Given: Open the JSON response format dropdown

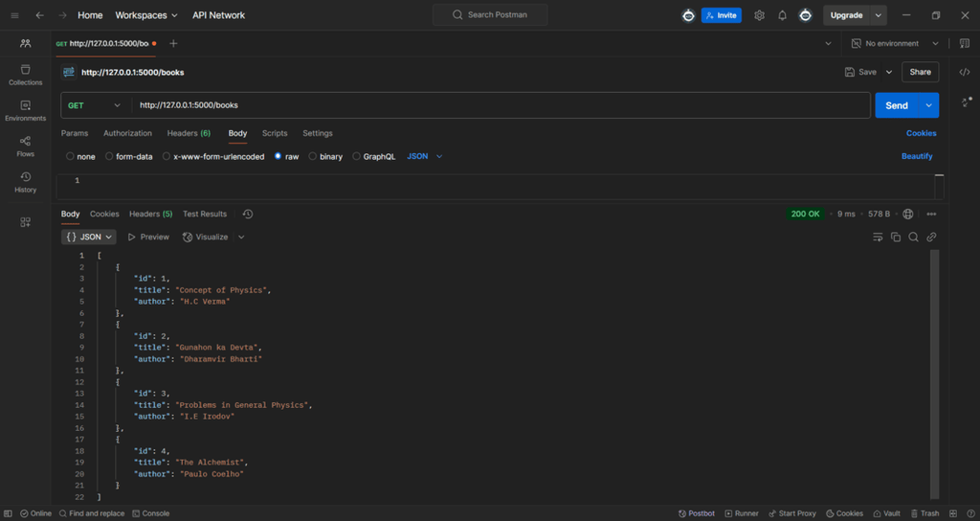Looking at the screenshot, I should coord(89,237).
